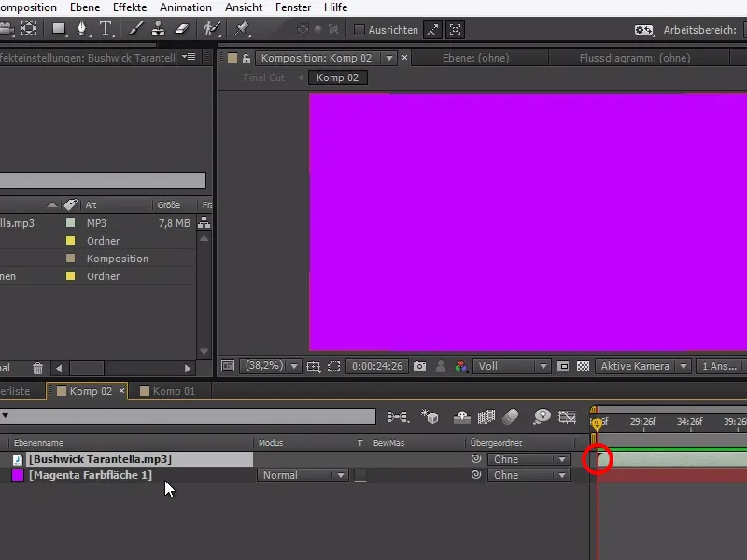Take a snapshot with the camera icon
747x560 pixels.
click(422, 366)
